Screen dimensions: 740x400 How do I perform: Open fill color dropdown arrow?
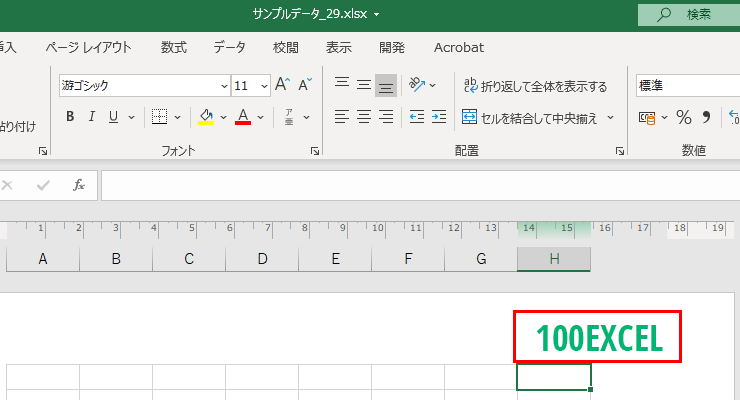coord(224,117)
